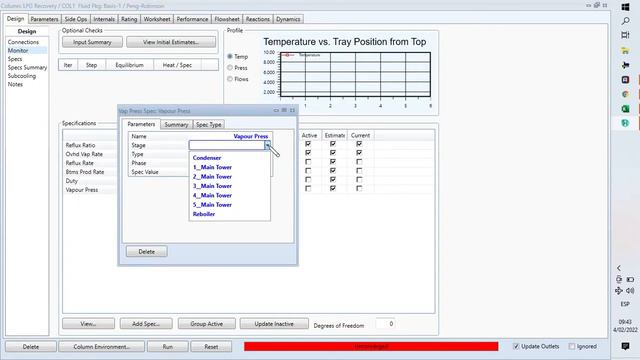Toggle the Update Outlets checkbox
This screenshot has height=360, width=640.
coord(516,346)
